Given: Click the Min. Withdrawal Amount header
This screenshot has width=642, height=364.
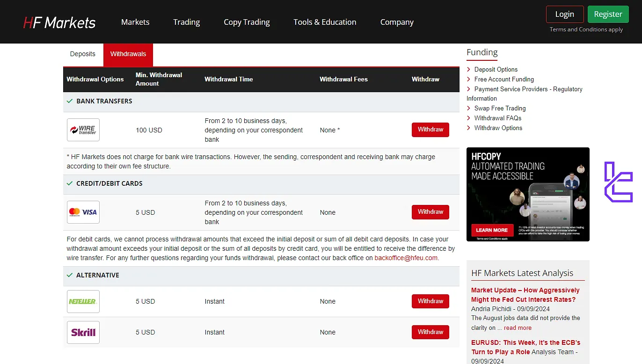Looking at the screenshot, I should point(159,79).
